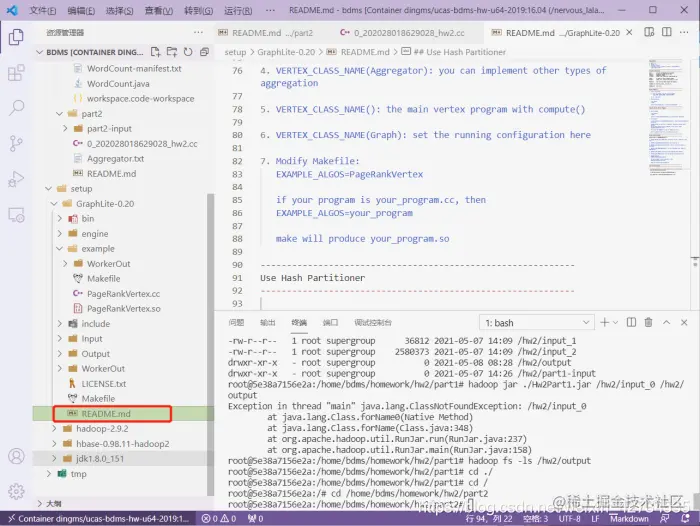700x526 pixels.
Task: Open WordCount.java in explorer
Action: 118,83
